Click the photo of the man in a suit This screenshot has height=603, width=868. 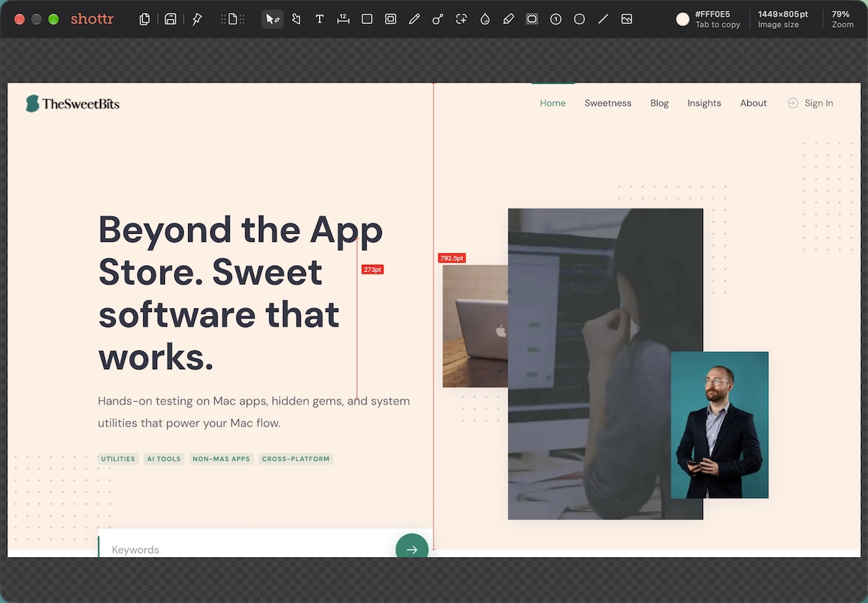[x=720, y=425]
